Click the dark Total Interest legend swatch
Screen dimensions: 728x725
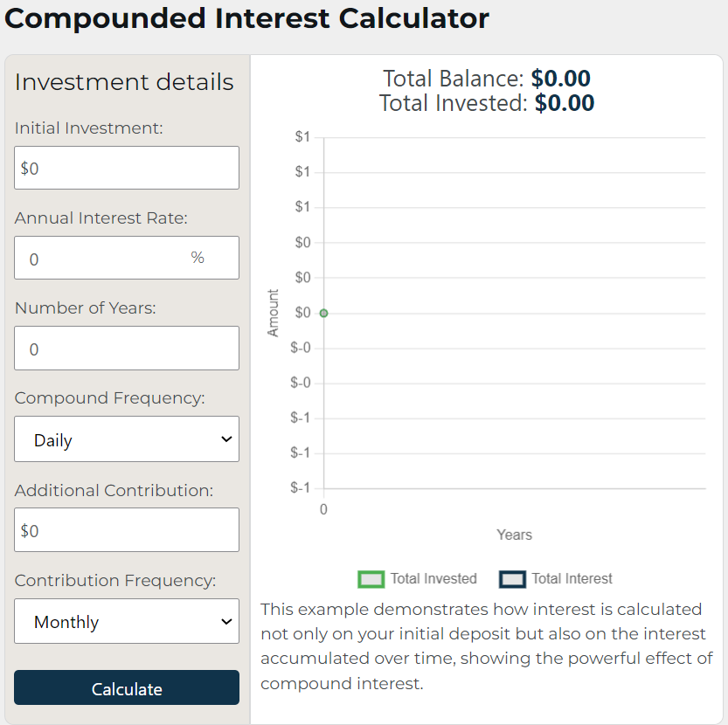511,578
